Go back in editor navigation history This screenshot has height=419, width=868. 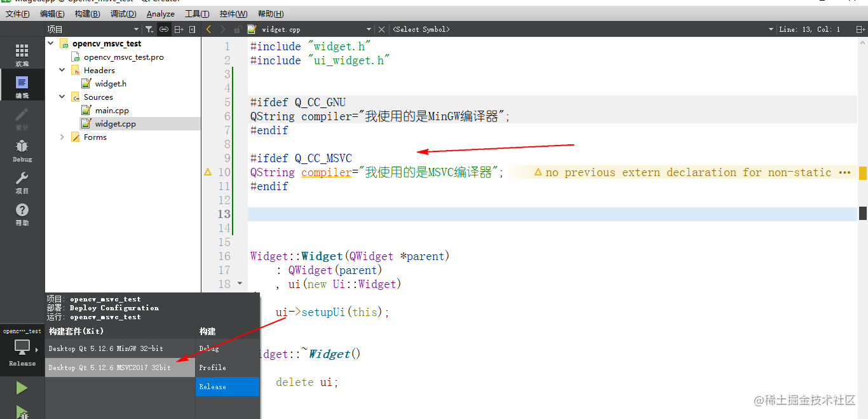(208, 29)
